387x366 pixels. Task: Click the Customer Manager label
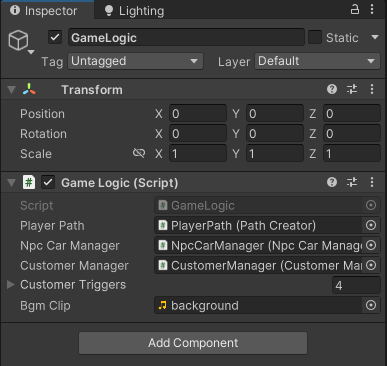pos(74,266)
